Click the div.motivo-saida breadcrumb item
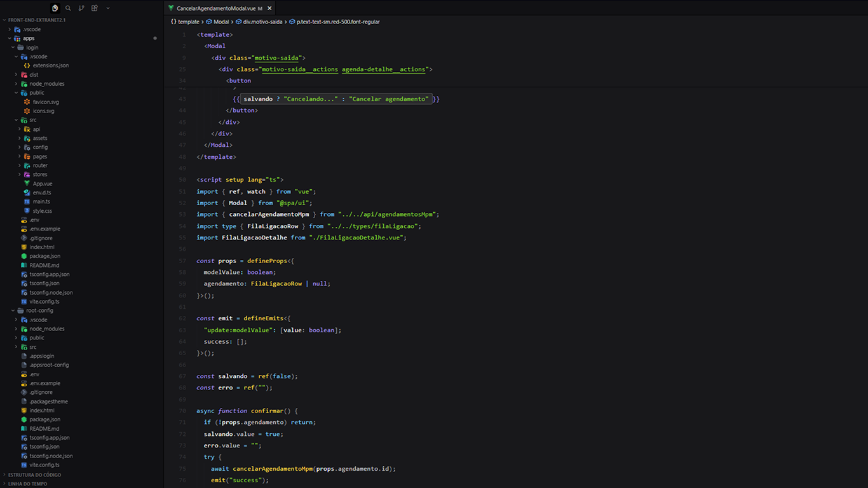The height and width of the screenshot is (488, 868). pos(259,22)
